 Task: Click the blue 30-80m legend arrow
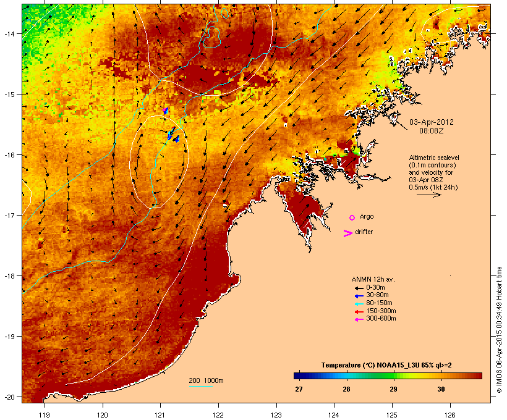359,296
